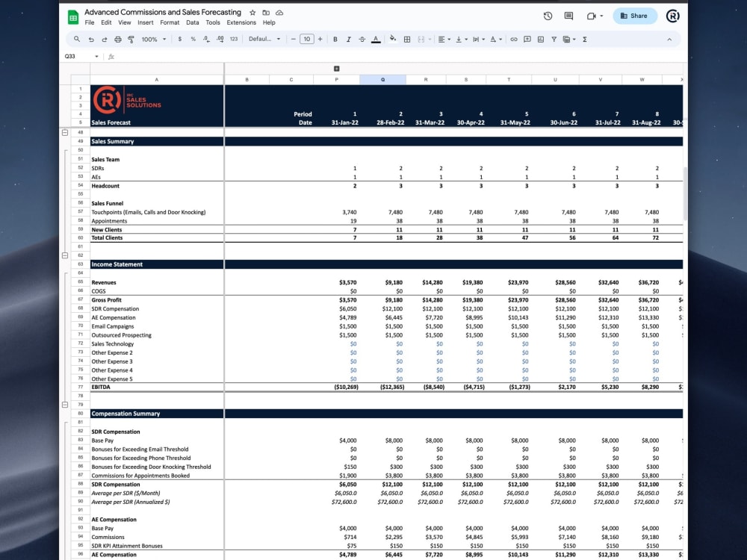Print the spreadsheet
This screenshot has width=747, height=560.
pos(118,40)
